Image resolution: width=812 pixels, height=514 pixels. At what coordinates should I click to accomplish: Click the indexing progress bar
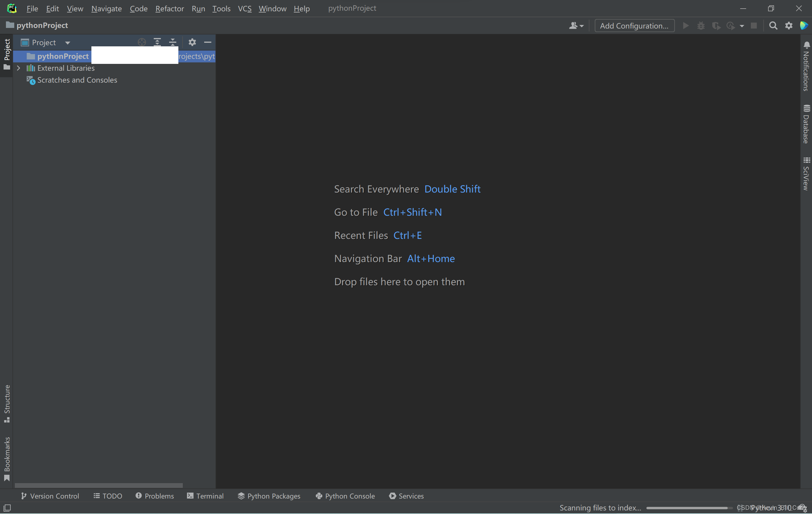pyautogui.click(x=688, y=507)
